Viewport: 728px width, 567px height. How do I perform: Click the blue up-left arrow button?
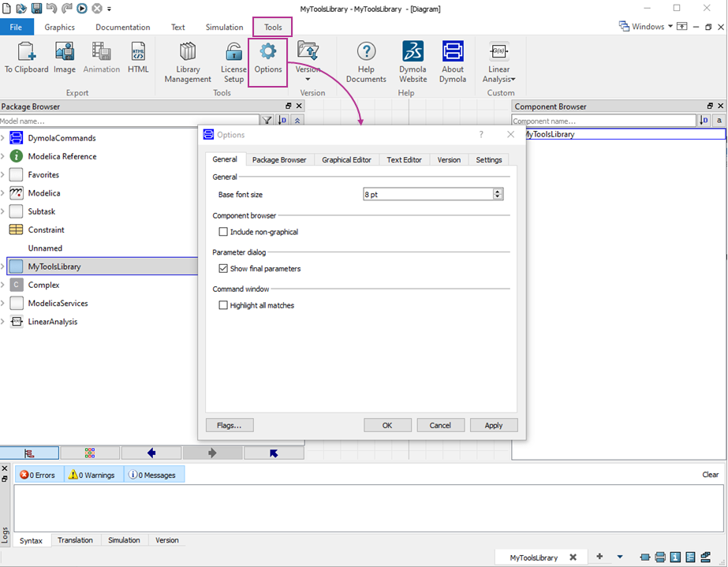[x=274, y=453]
